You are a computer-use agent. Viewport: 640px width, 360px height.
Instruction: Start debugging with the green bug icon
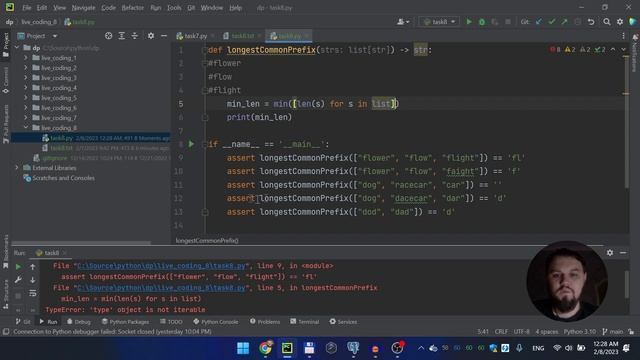click(x=482, y=22)
